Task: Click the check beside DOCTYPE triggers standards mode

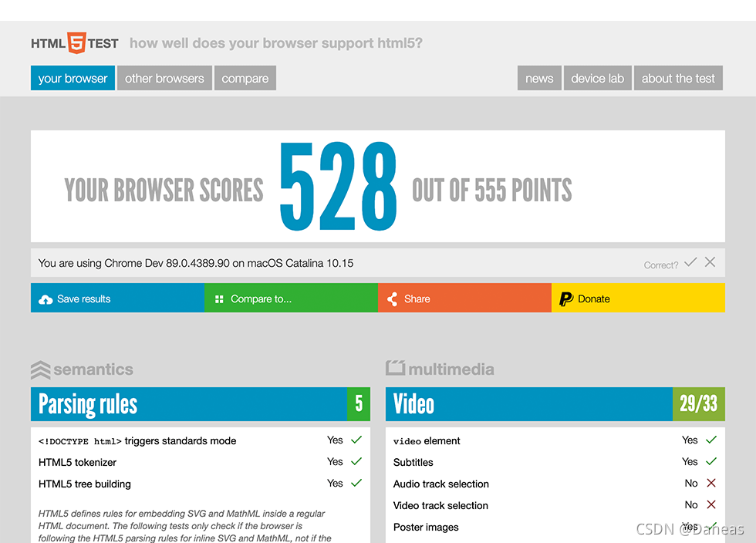Action: point(356,440)
